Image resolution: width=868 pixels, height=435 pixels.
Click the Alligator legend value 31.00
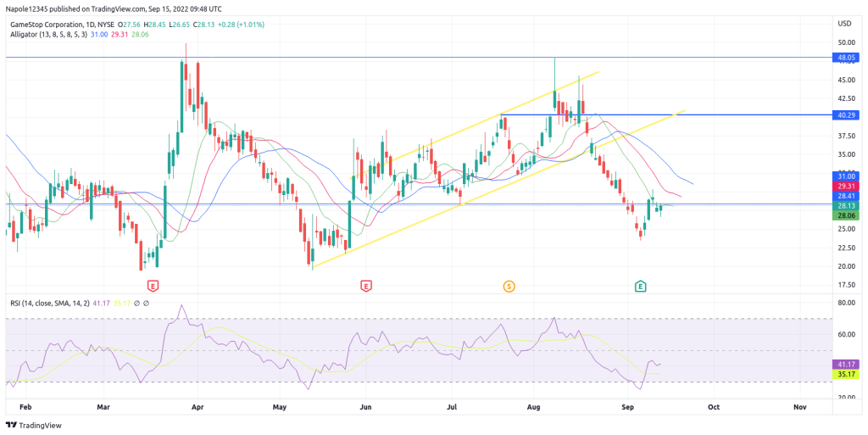(x=98, y=34)
